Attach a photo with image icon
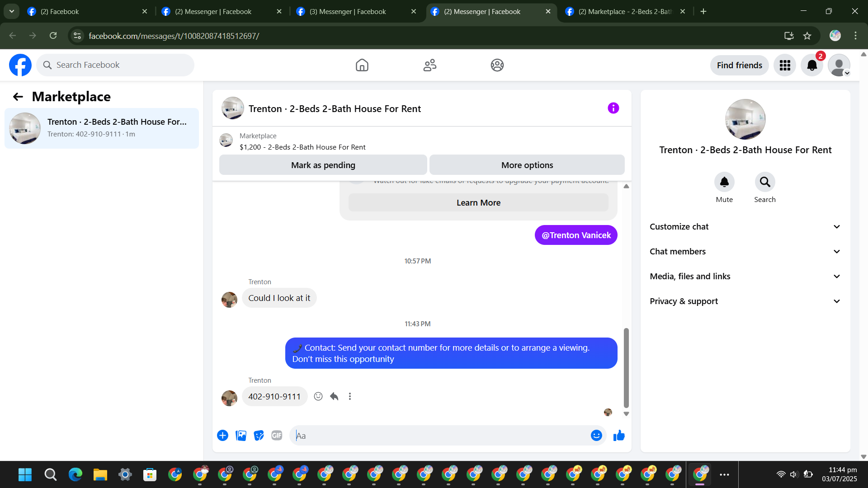Image resolution: width=868 pixels, height=488 pixels. tap(241, 436)
